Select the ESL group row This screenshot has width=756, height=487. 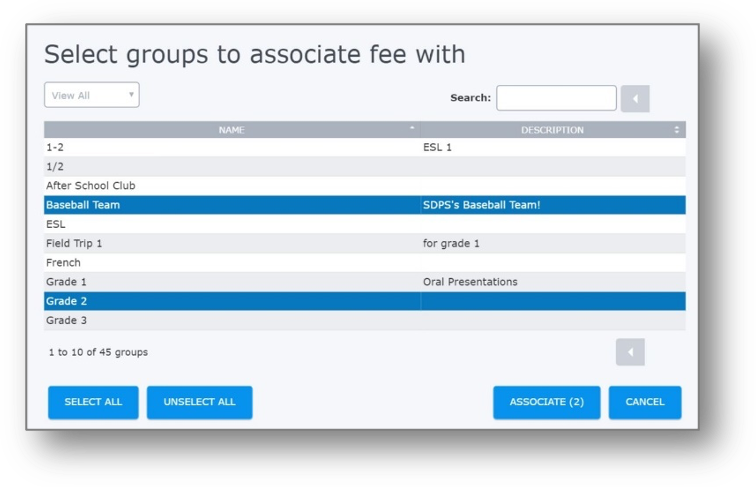click(364, 224)
